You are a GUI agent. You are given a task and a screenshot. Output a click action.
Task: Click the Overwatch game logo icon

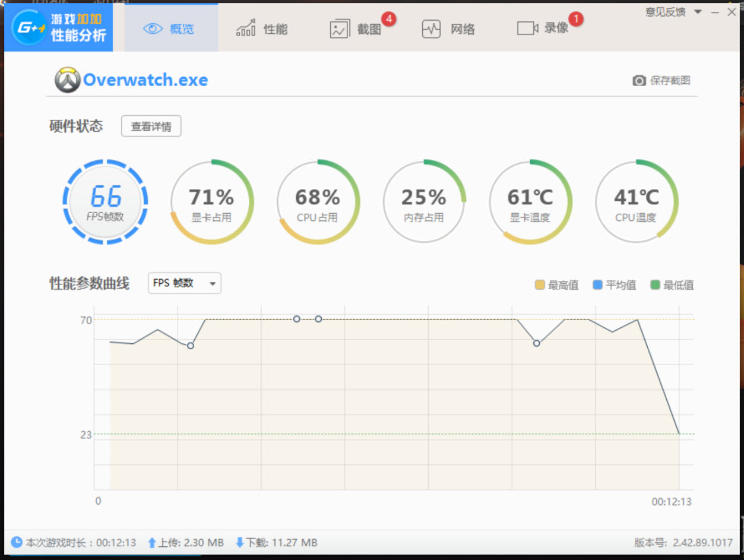pos(68,80)
